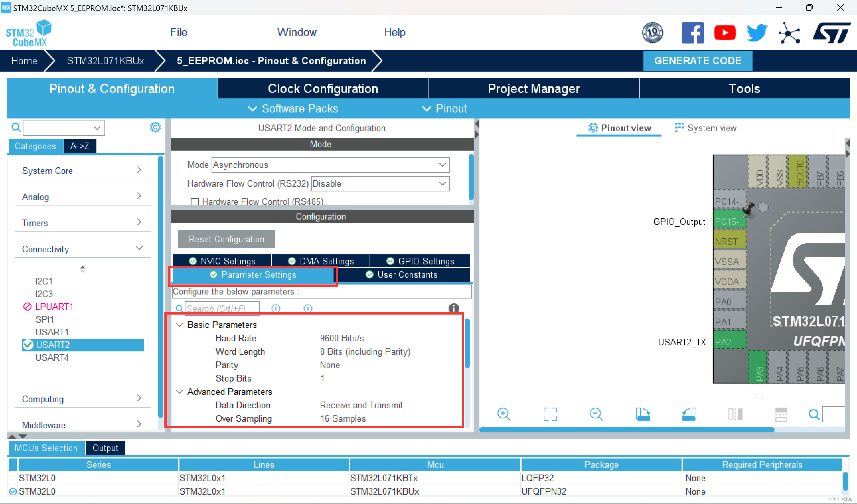Switch to the Tools tab
The image size is (857, 504).
745,88
